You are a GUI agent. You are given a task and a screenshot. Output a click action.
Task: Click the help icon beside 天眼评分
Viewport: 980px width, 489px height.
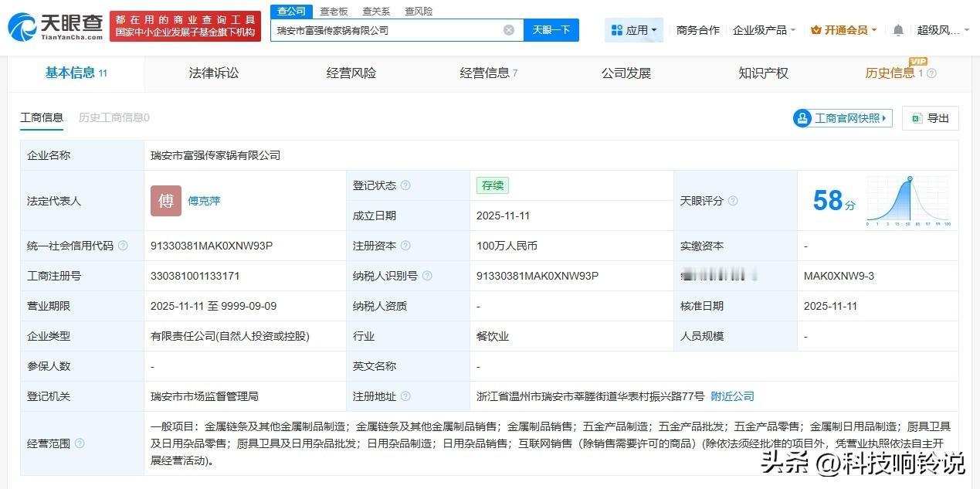[x=733, y=201]
